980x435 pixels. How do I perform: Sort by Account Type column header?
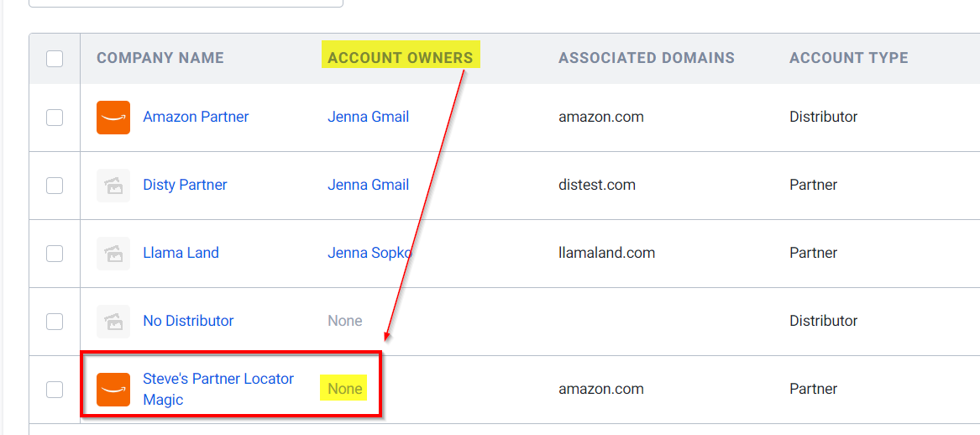[x=849, y=58]
